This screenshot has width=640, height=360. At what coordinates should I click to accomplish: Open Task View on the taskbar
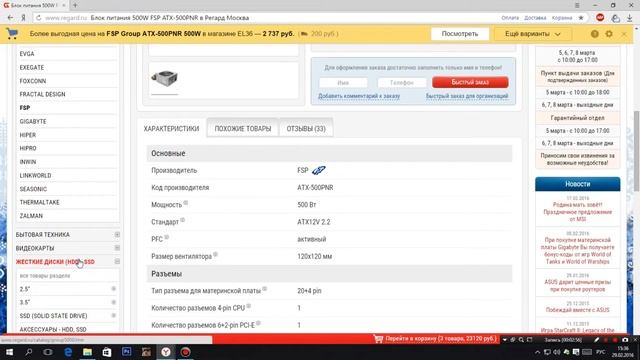[x=48, y=352]
